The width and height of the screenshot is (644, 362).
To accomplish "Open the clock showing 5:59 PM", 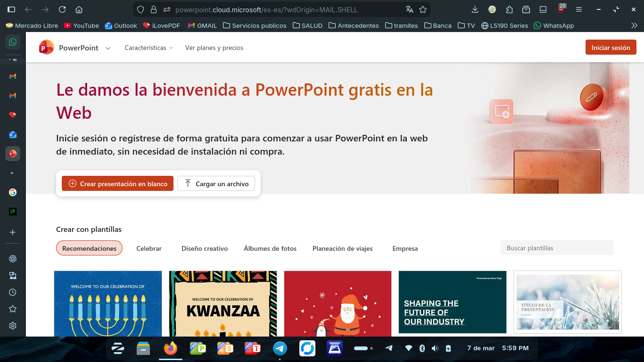I will coord(515,348).
